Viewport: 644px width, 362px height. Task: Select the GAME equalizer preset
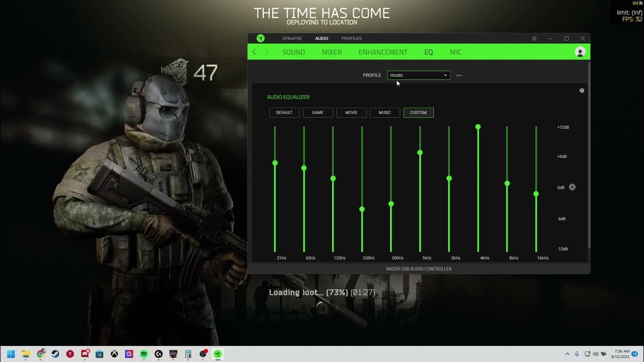pos(317,113)
